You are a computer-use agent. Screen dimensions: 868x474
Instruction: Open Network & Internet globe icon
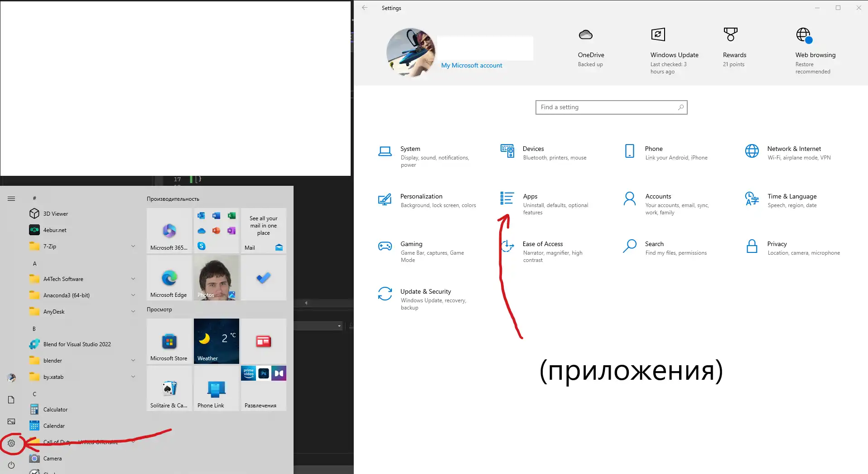[x=752, y=151]
